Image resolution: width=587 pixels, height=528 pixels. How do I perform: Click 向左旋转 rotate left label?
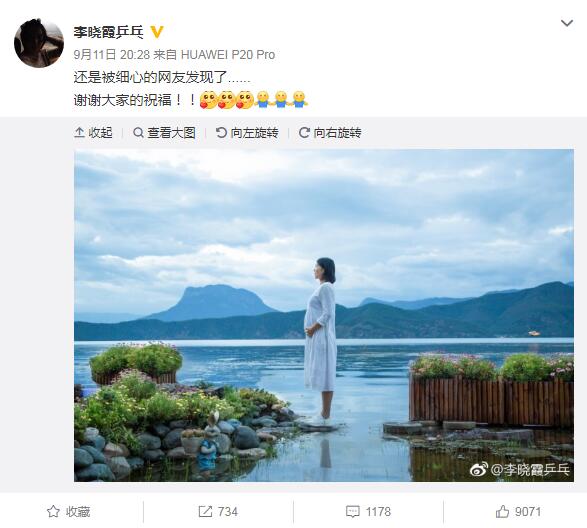(255, 133)
